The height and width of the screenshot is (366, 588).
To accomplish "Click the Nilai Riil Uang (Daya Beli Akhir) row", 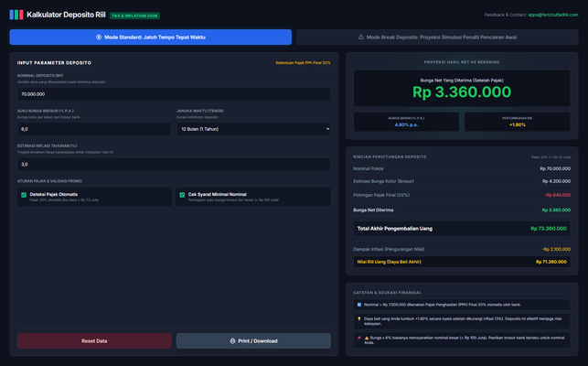I will (x=462, y=262).
